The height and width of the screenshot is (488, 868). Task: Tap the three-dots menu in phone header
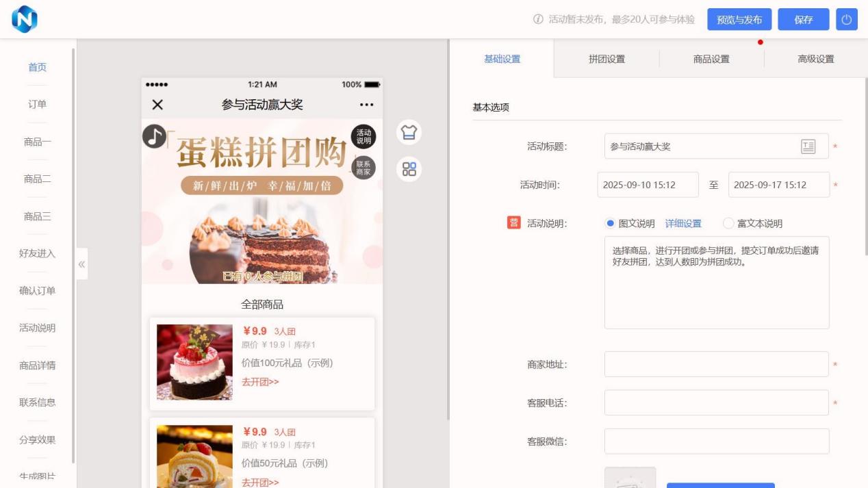point(366,105)
